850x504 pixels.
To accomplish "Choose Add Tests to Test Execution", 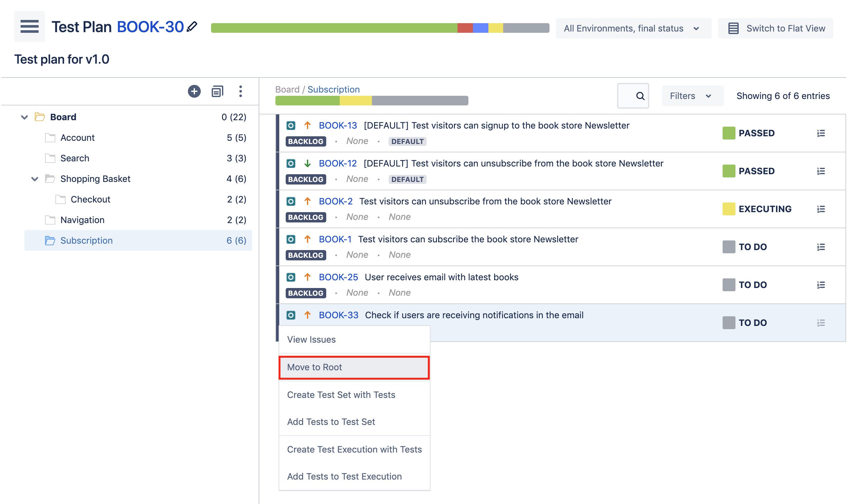I will (354, 476).
